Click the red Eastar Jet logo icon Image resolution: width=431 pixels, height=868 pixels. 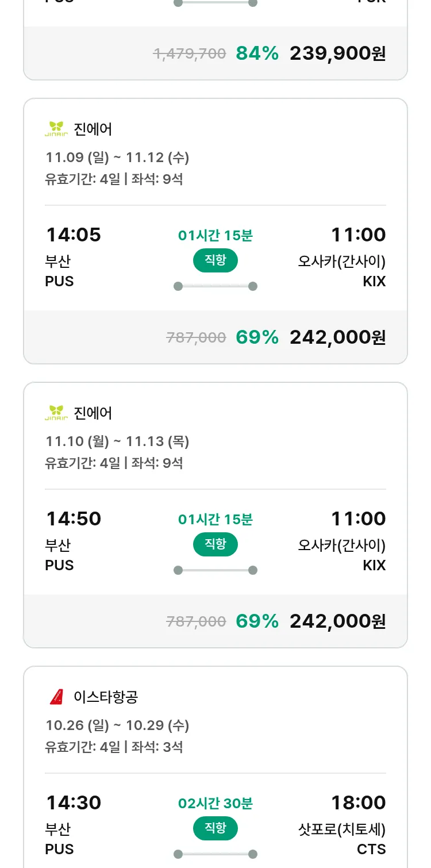pos(56,697)
